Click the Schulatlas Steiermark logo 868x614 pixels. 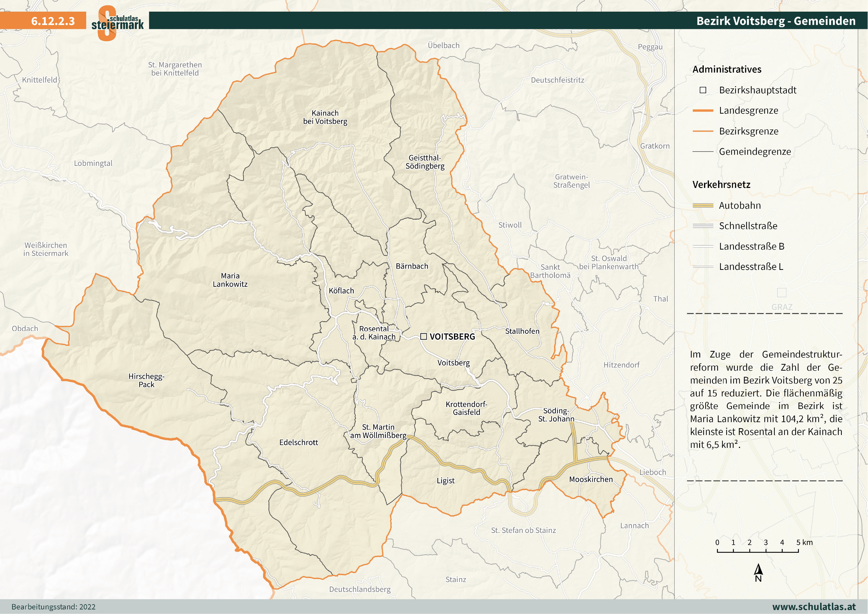(x=117, y=23)
